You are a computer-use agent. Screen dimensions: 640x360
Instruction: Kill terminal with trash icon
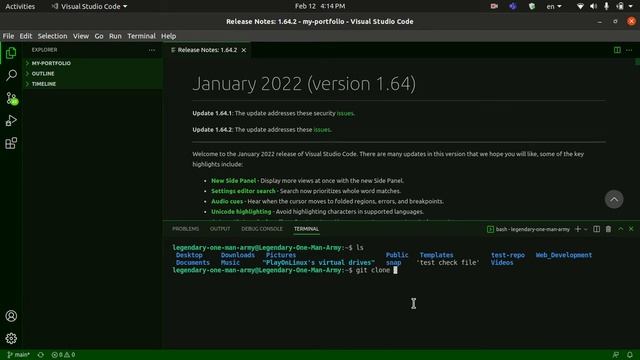click(x=608, y=229)
